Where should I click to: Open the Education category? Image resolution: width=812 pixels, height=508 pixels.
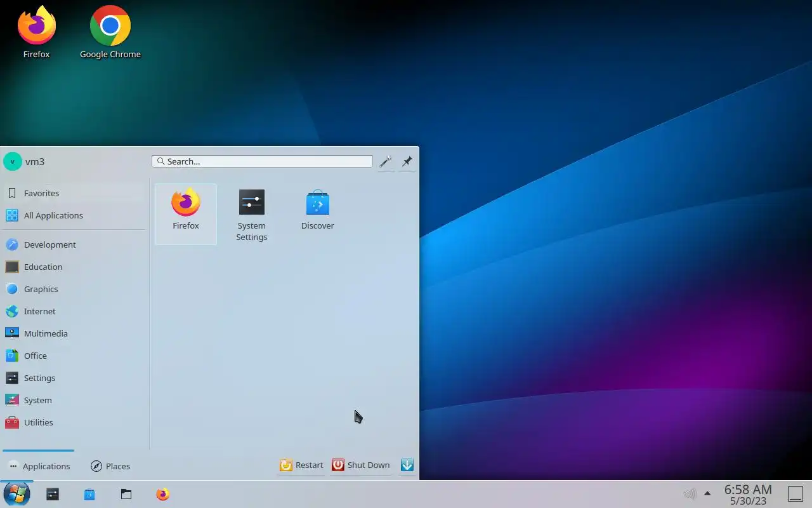74,267
